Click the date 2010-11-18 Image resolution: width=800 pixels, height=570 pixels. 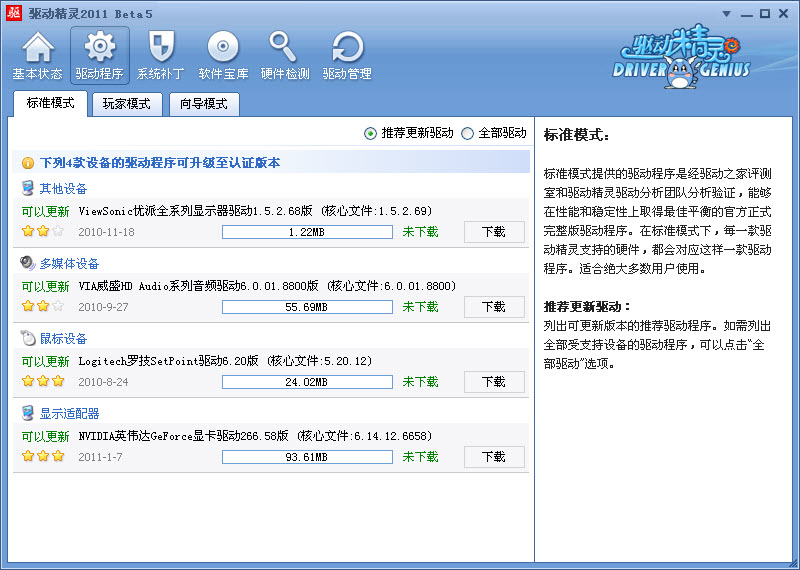click(106, 232)
